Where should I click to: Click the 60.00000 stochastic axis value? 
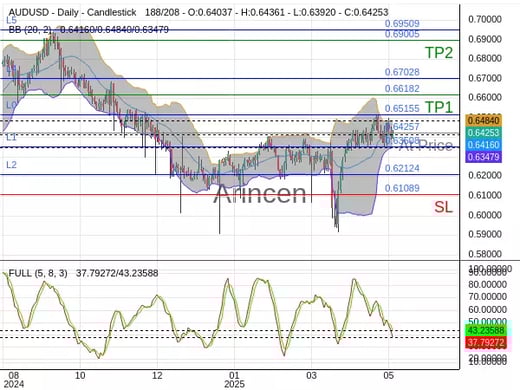pos(488,309)
